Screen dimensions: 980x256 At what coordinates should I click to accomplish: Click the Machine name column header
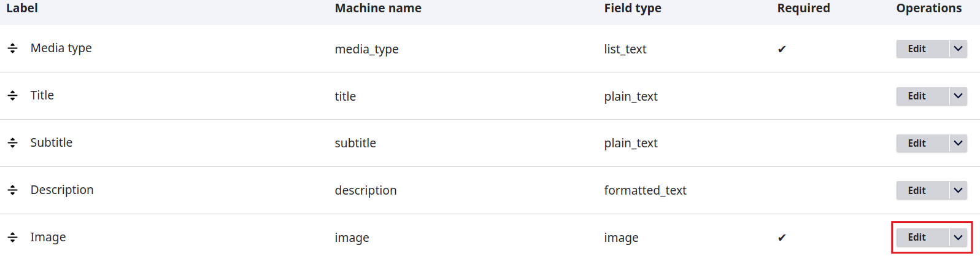(378, 8)
